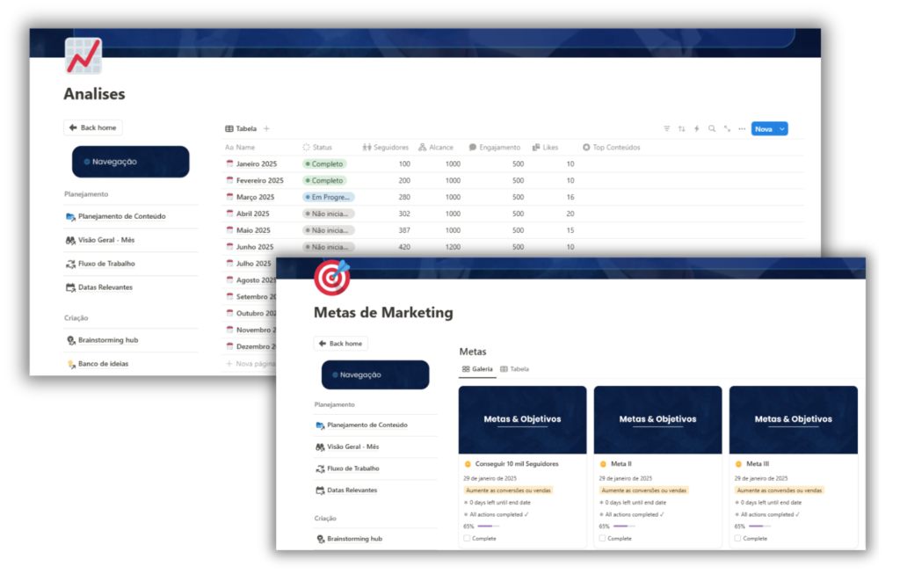Screen dimensions: 900x588
Task: Check the Complete box on Meta III card
Action: click(x=737, y=539)
